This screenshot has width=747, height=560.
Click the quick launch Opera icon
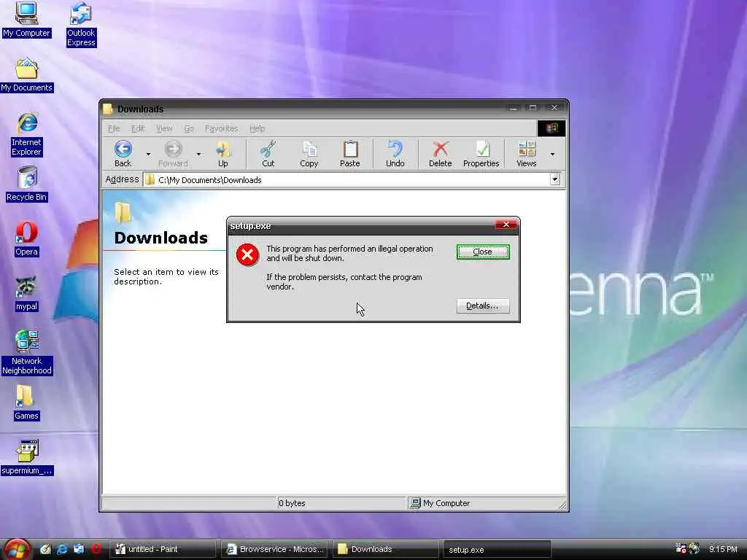tap(96, 549)
